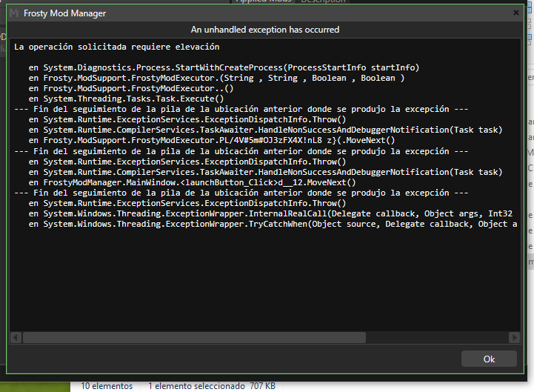Click the 'InternalRealCall' stack trace line
The image size is (534, 392).
coord(270,213)
